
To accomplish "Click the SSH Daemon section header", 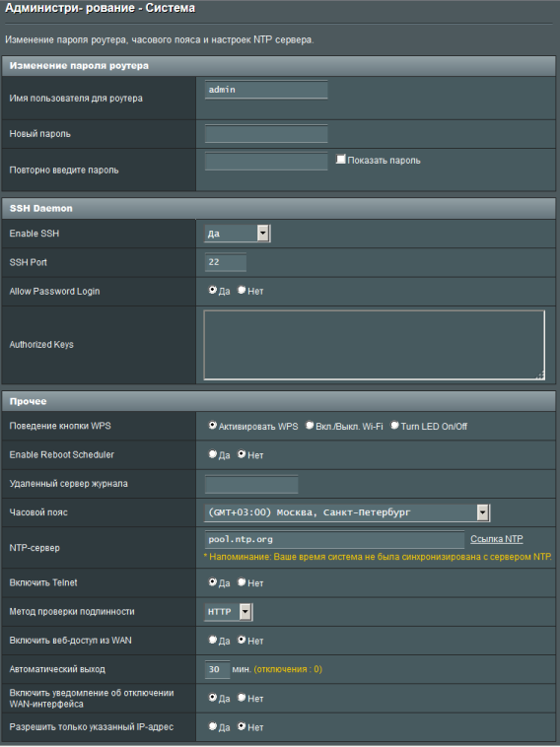I will point(279,208).
